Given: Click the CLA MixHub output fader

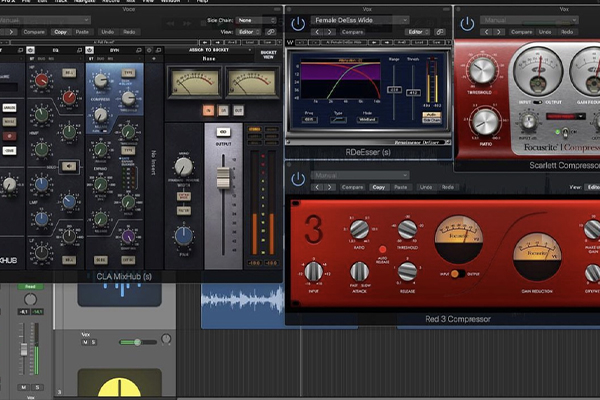Looking at the screenshot, I should coord(223,178).
